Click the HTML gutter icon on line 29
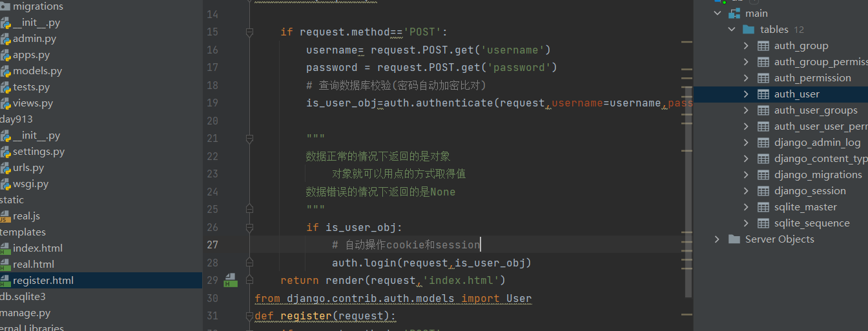 point(231,281)
